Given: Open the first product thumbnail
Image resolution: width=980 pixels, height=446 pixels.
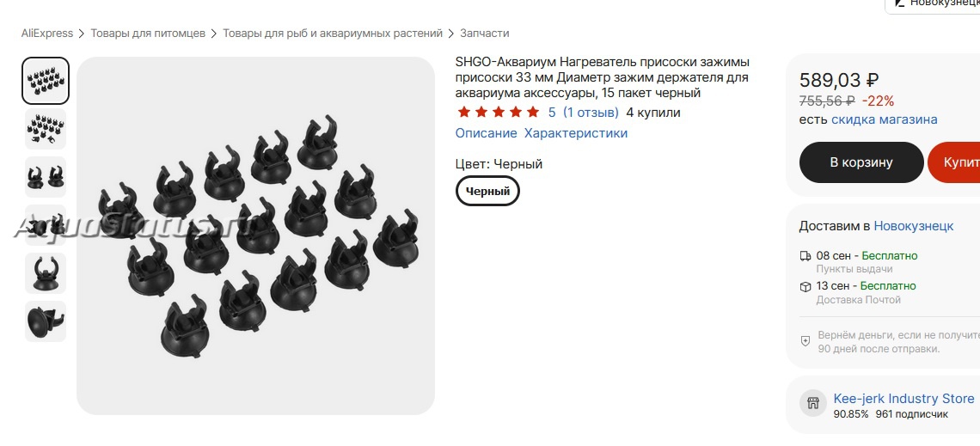Looking at the screenshot, I should [x=46, y=81].
